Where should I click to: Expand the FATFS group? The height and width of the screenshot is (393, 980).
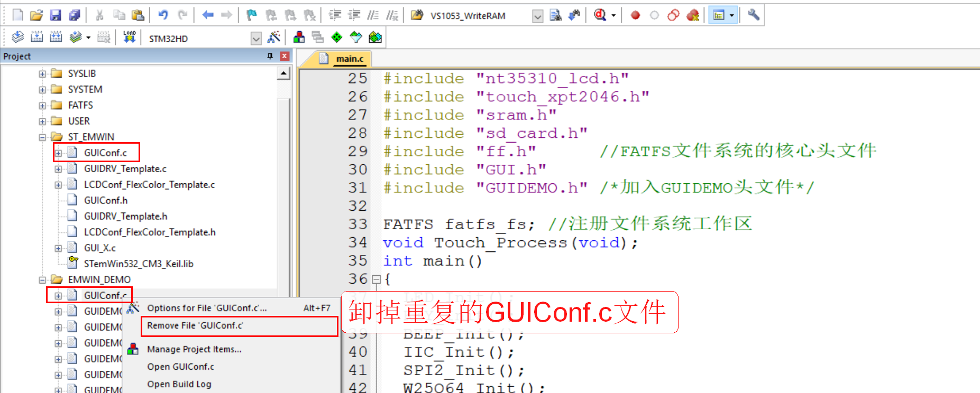click(x=42, y=106)
